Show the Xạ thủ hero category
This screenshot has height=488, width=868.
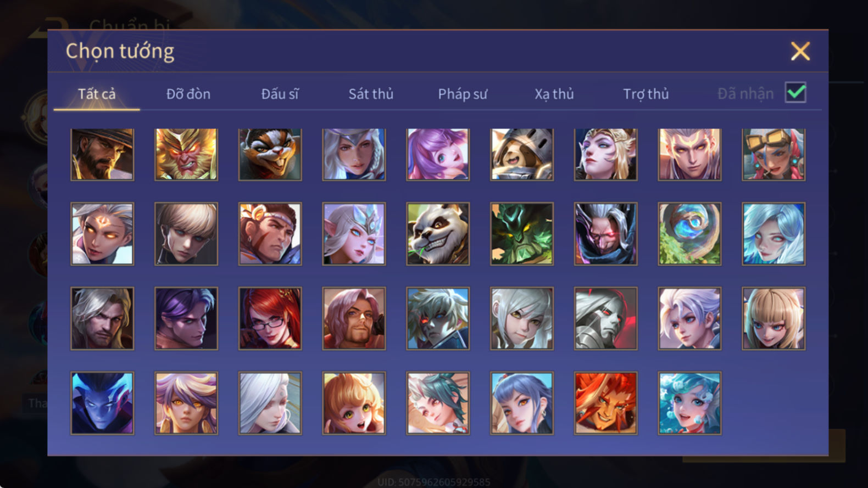click(x=554, y=94)
